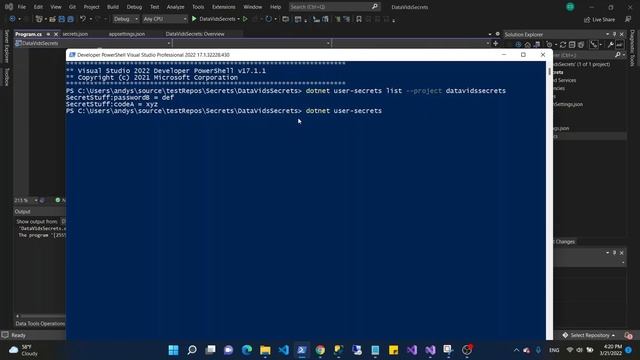This screenshot has height=360, width=640.
Task: Click Solution Explorer home icon
Action: (528, 45)
